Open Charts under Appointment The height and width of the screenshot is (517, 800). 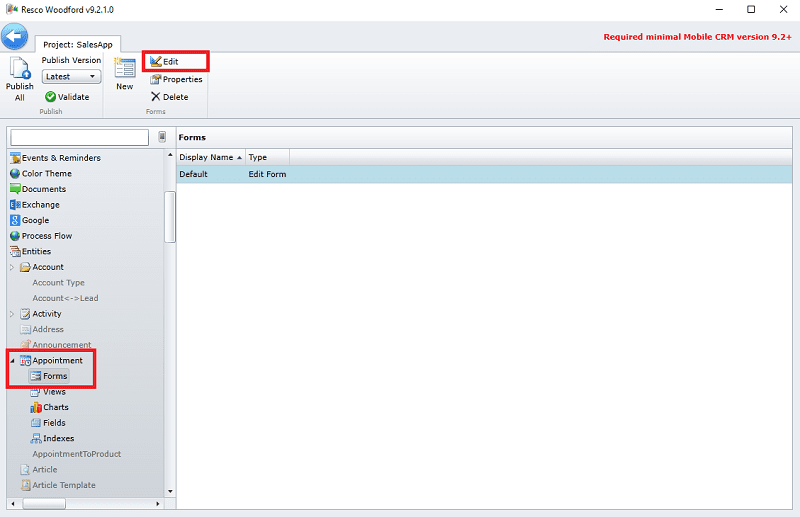[x=49, y=407]
